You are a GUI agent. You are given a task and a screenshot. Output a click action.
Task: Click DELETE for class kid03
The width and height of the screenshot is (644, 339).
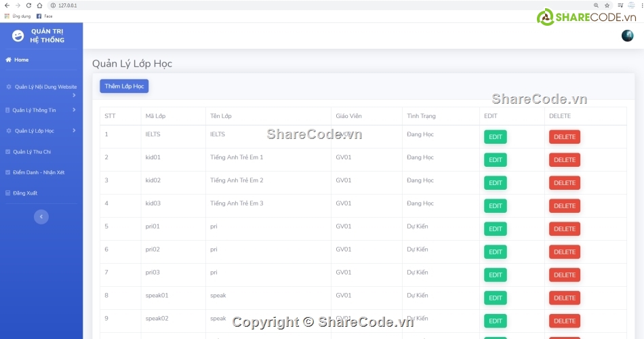click(564, 206)
